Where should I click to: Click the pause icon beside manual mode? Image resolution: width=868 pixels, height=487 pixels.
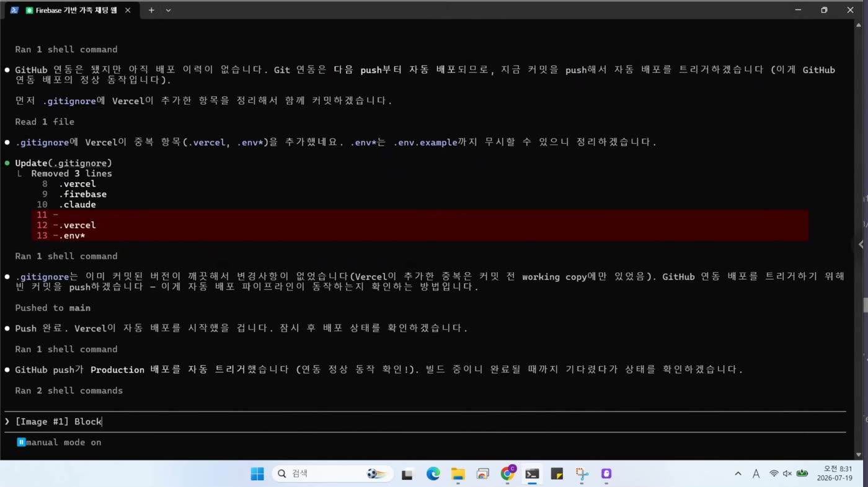coord(21,442)
